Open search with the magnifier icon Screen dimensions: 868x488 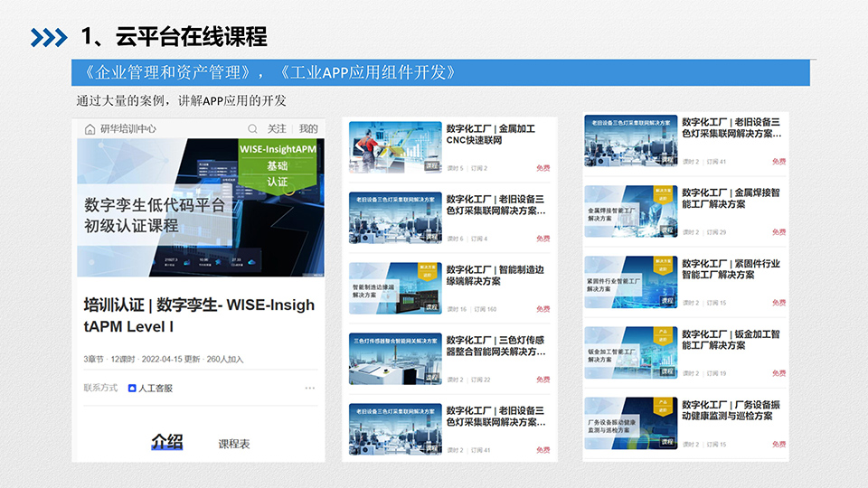[253, 129]
